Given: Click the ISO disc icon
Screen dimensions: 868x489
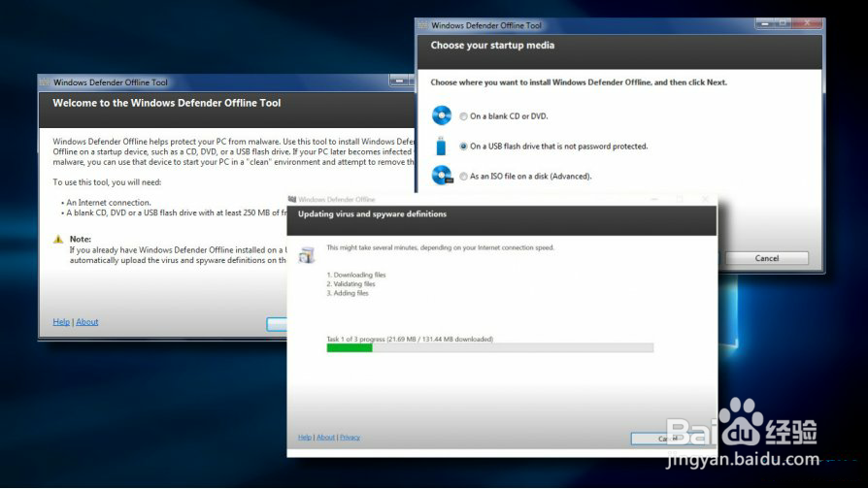Looking at the screenshot, I should [442, 176].
